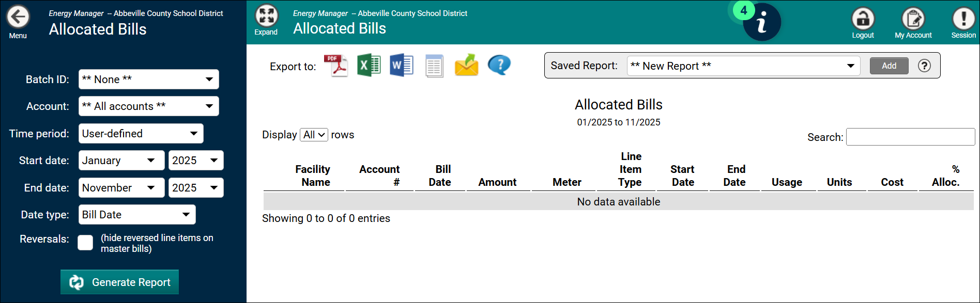Open the Session alert icon
Viewport: 980px width, 303px height.
pos(963,19)
